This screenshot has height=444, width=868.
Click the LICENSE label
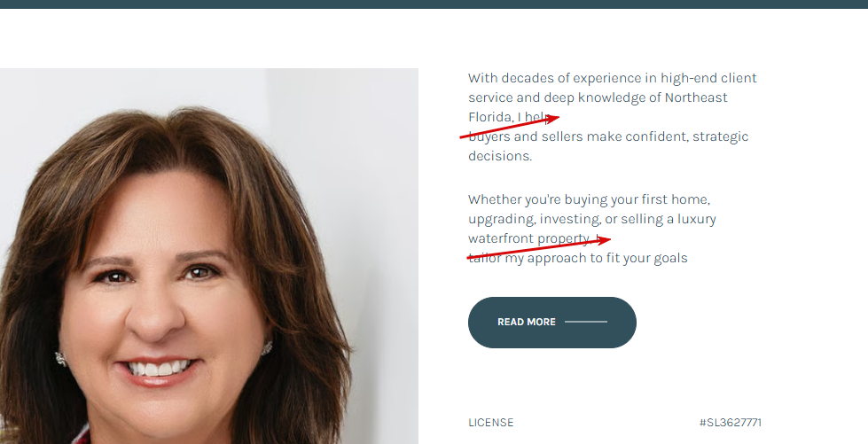pos(490,423)
